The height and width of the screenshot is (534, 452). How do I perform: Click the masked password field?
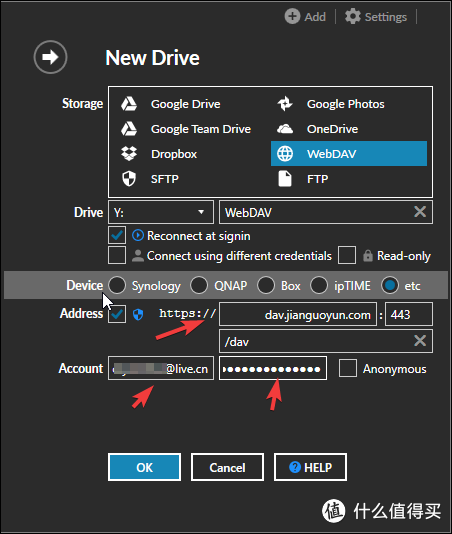click(x=273, y=368)
